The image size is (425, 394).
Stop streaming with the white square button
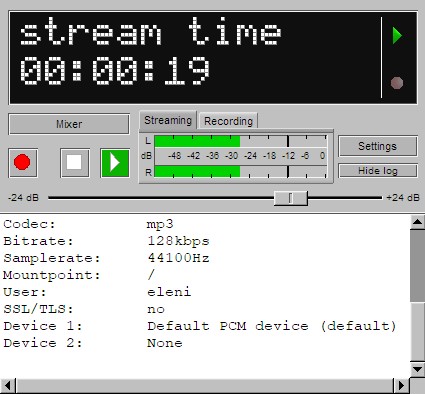(x=75, y=163)
